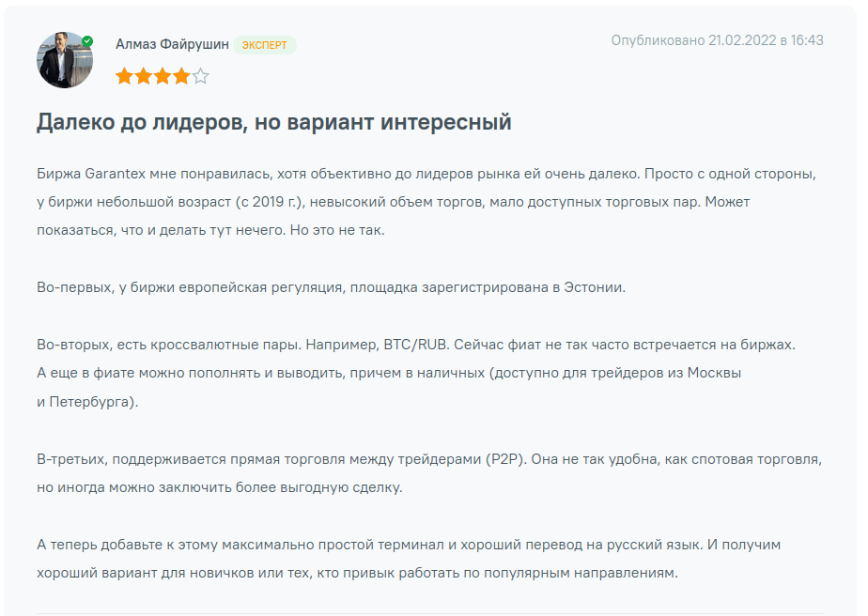Click the ЭКСПЕРТ badge
This screenshot has height=616, width=868.
click(265, 45)
